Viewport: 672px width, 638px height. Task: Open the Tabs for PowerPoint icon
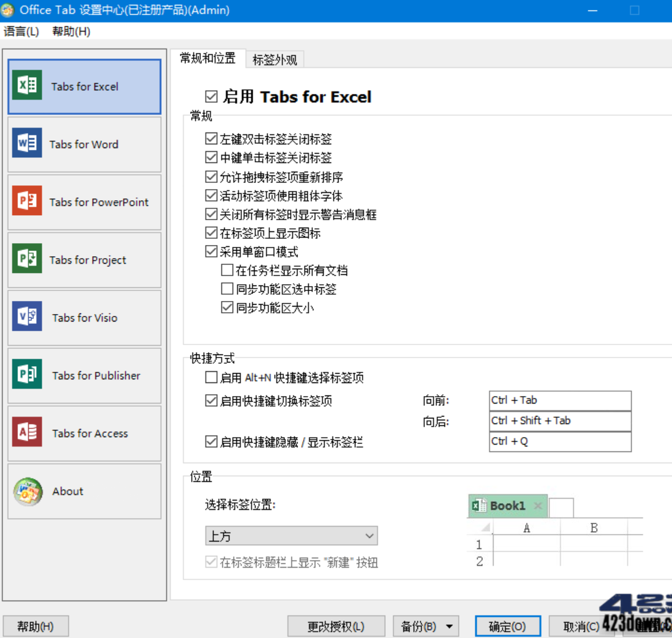click(x=27, y=200)
